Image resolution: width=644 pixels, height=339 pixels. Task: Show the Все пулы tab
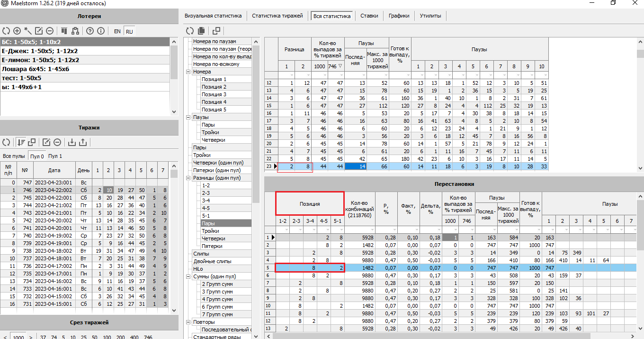pos(14,156)
